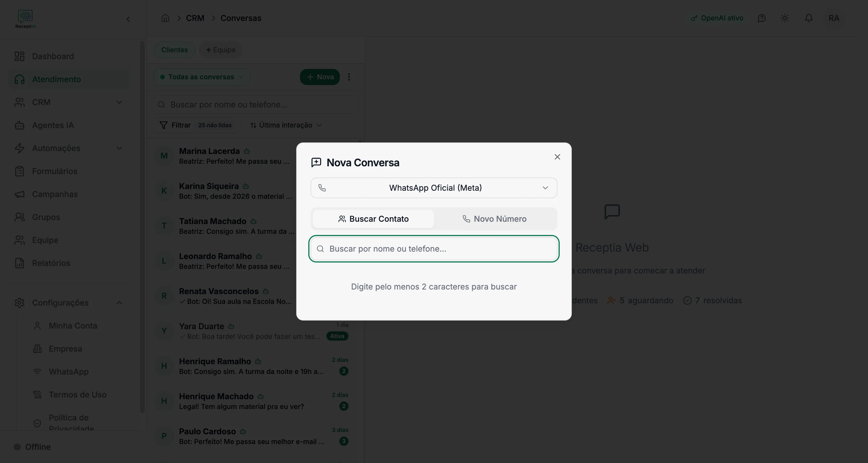Select the Clientes tab
The image size is (868, 463).
coord(175,50)
